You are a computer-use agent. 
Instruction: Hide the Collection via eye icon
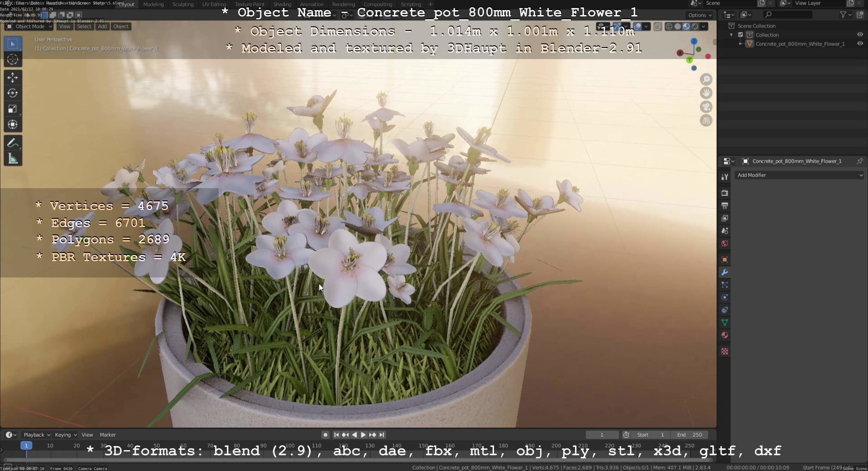click(859, 35)
